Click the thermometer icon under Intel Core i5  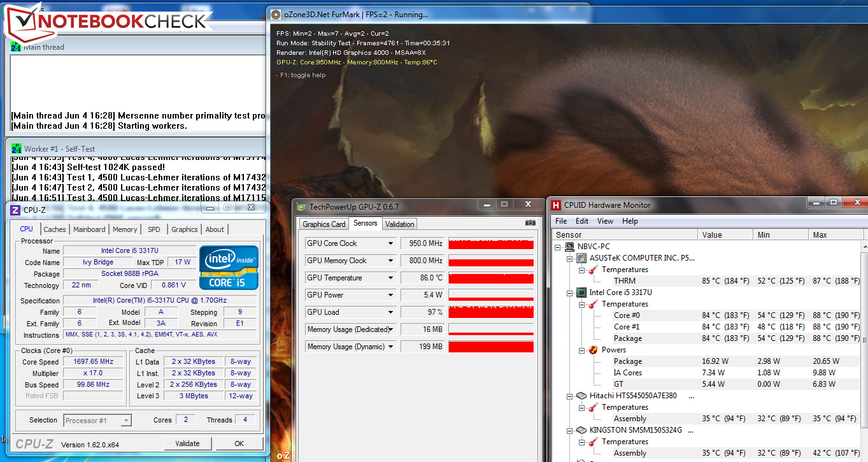pyautogui.click(x=593, y=304)
